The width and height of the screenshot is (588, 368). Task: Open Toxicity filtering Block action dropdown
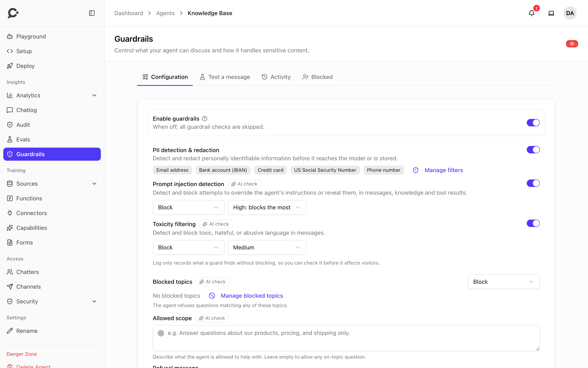[189, 248]
